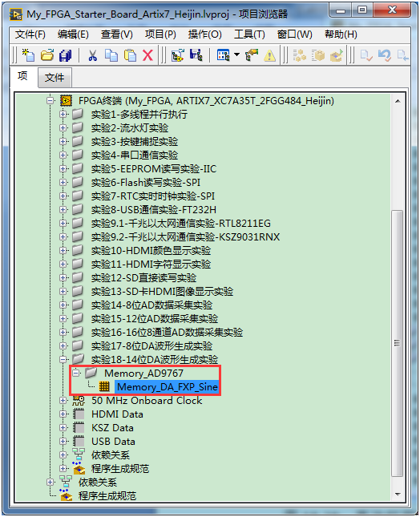This screenshot has height=517, width=420.
Task: Select the Memory_DA_FXP_Sine memory item
Action: pyautogui.click(x=167, y=387)
